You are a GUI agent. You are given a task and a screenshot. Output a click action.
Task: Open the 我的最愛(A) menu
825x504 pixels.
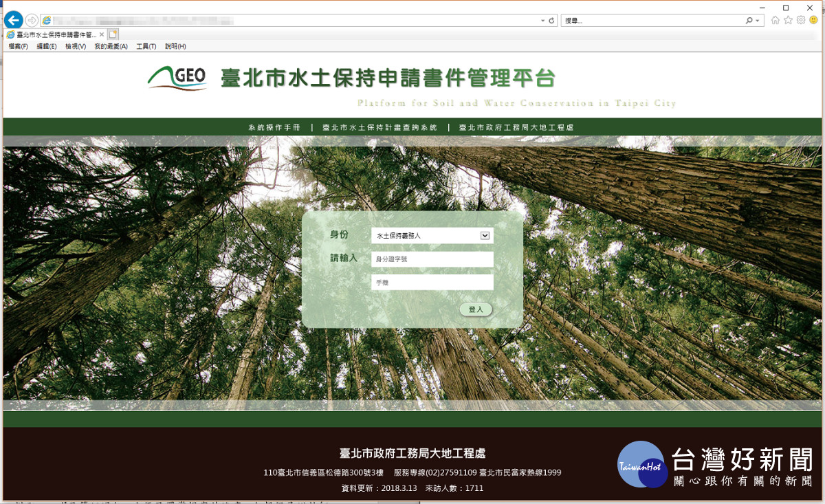(111, 46)
